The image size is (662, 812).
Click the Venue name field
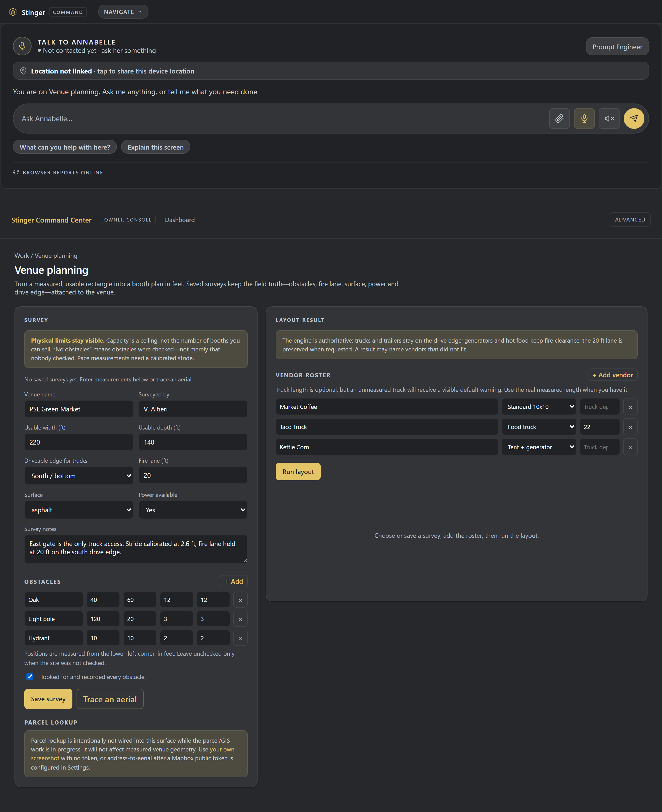pyautogui.click(x=79, y=409)
